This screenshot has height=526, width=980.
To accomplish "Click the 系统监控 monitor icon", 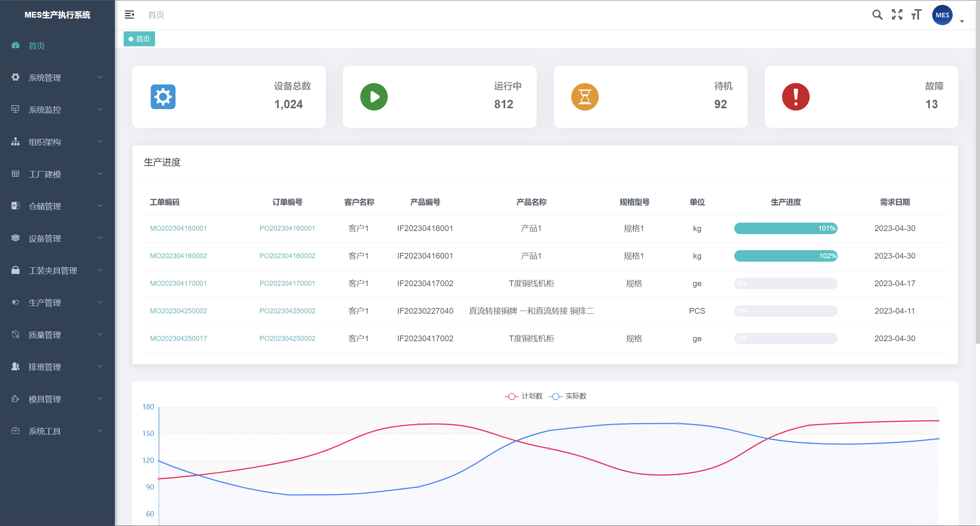I will 15,109.
